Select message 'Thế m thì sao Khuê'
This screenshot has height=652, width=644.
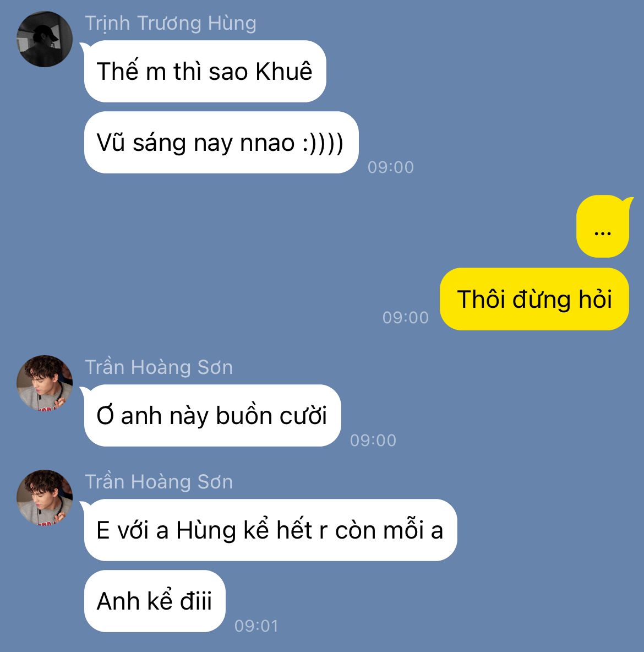pos(205,71)
